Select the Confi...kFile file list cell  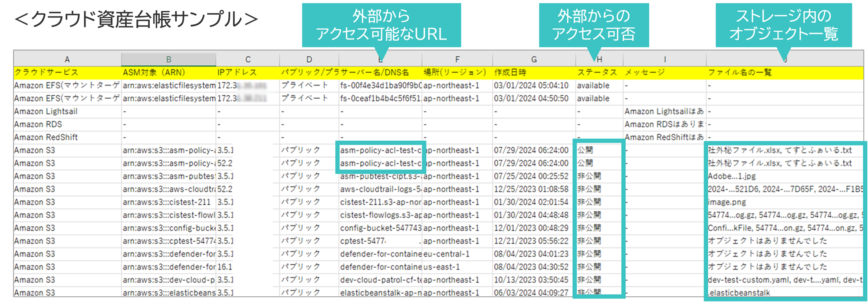tap(785, 228)
